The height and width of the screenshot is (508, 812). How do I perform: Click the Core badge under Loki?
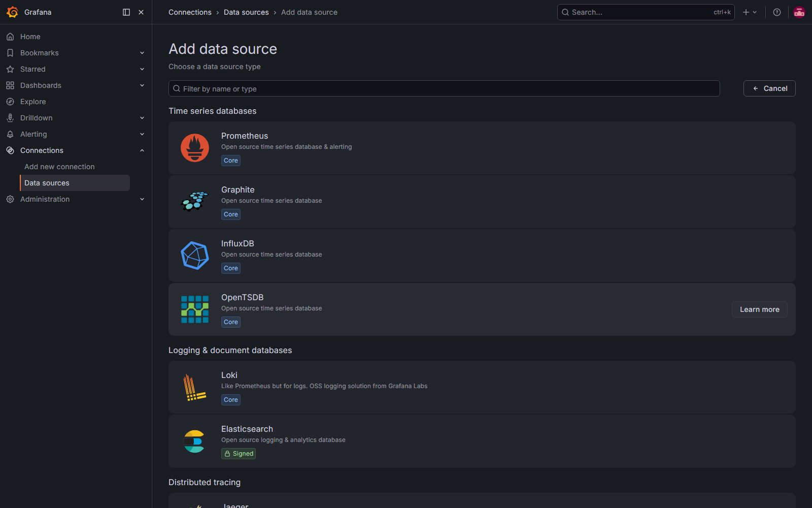click(x=231, y=400)
